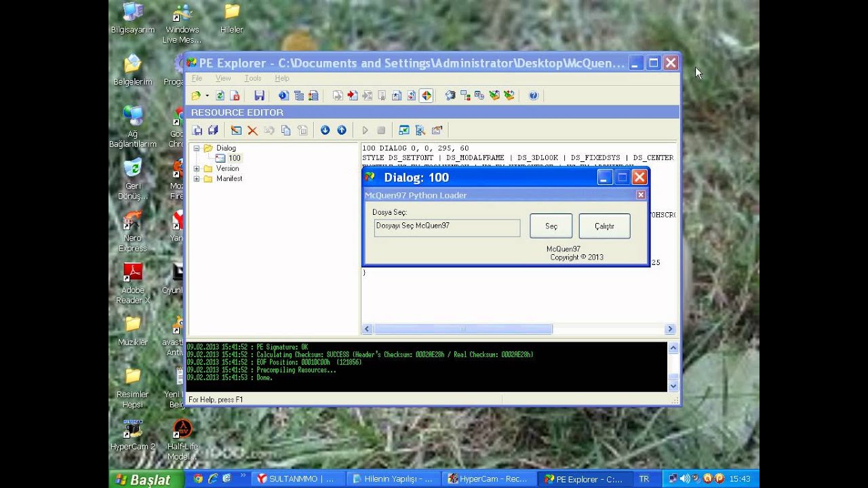Switch to Hilenin Yapılışı taskbar window

(x=395, y=479)
